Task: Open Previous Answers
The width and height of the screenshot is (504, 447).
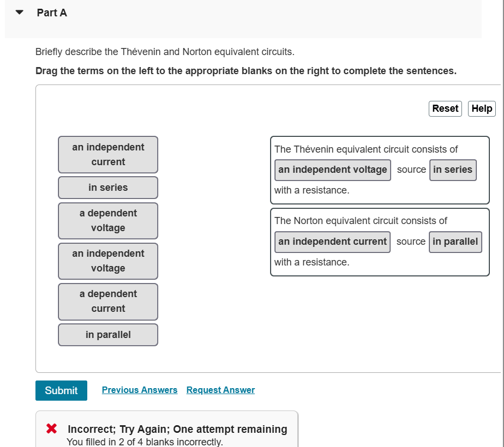Action: point(140,390)
